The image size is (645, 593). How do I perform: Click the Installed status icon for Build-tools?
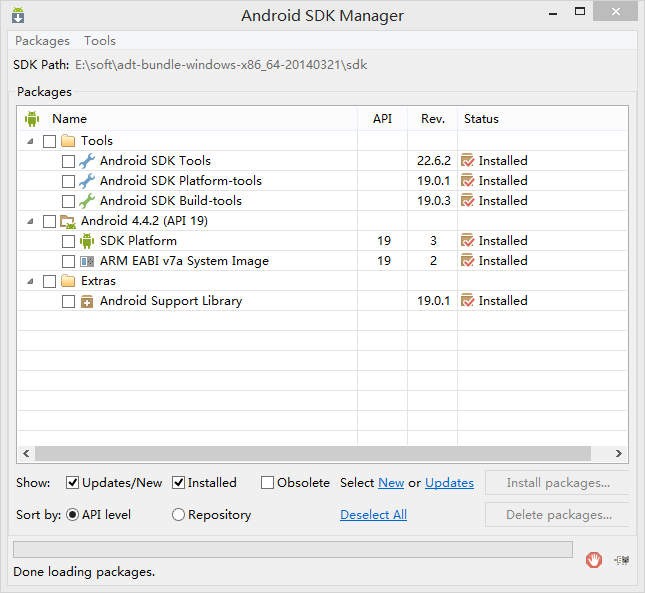click(468, 201)
